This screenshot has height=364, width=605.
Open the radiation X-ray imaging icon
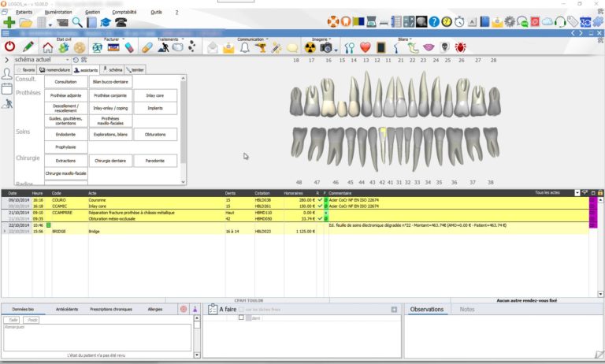point(310,48)
